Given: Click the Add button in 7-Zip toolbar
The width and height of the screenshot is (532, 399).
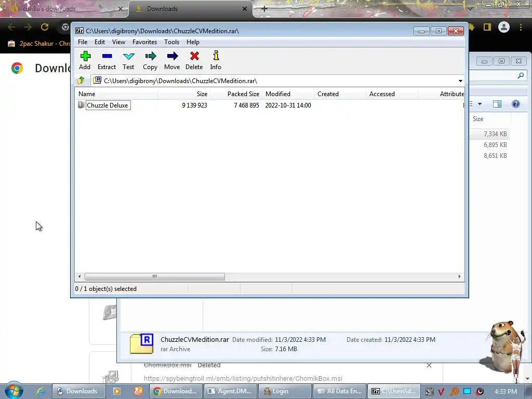Looking at the screenshot, I should (x=85, y=60).
